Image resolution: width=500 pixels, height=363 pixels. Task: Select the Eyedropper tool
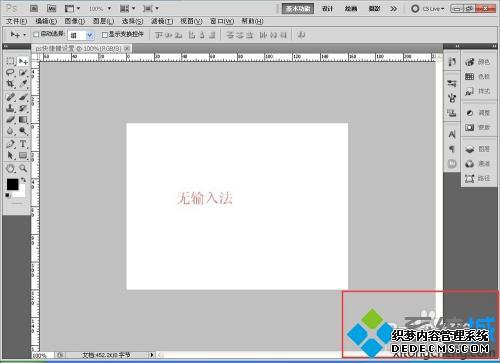click(x=23, y=83)
